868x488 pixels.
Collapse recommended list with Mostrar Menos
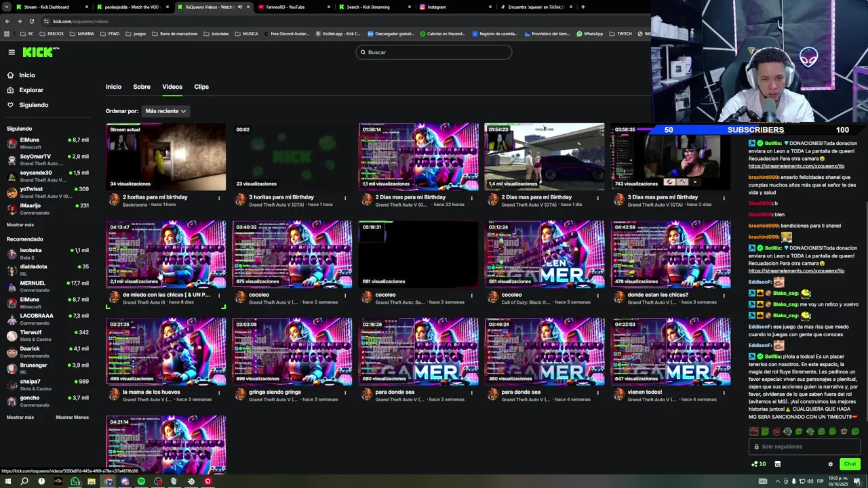click(x=72, y=418)
